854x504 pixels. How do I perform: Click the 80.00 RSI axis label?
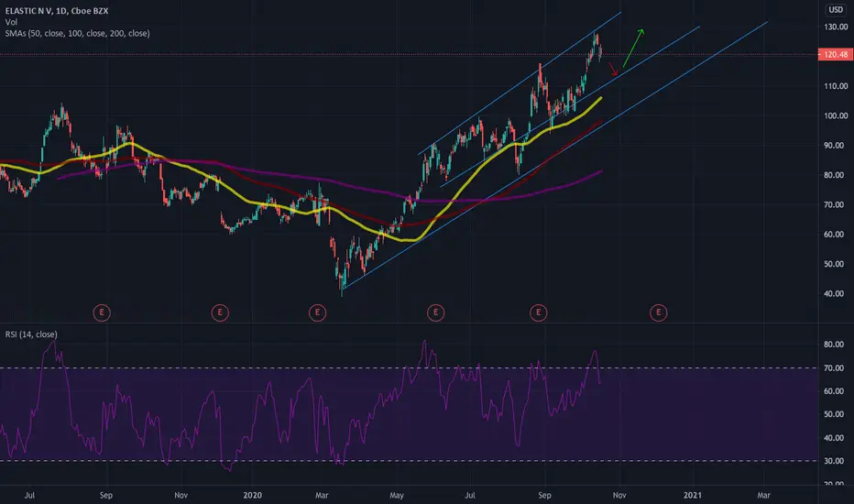[834, 345]
